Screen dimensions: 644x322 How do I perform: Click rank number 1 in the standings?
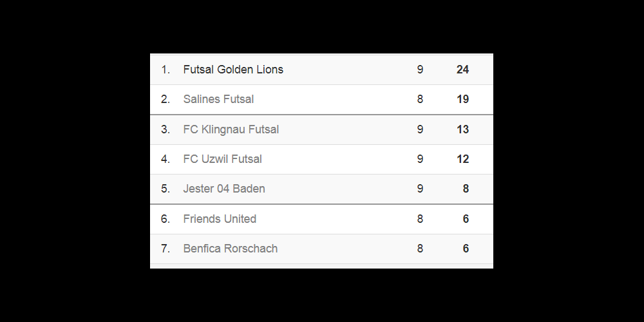(166, 70)
